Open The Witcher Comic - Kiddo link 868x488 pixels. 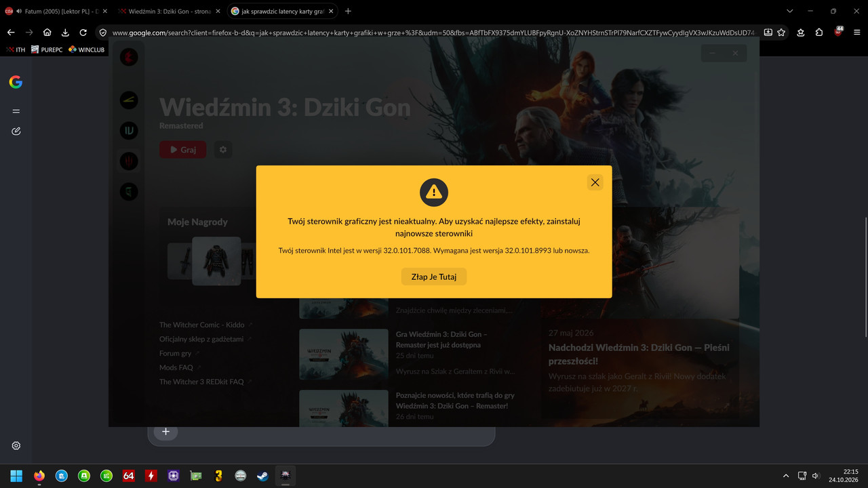tap(202, 325)
